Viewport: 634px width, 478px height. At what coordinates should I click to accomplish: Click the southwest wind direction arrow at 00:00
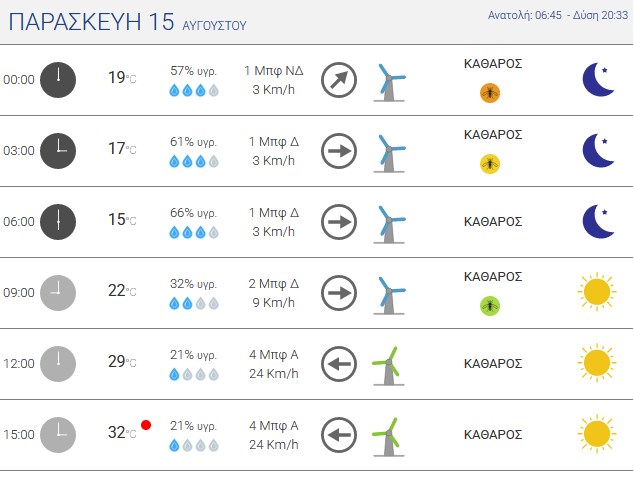tap(339, 80)
